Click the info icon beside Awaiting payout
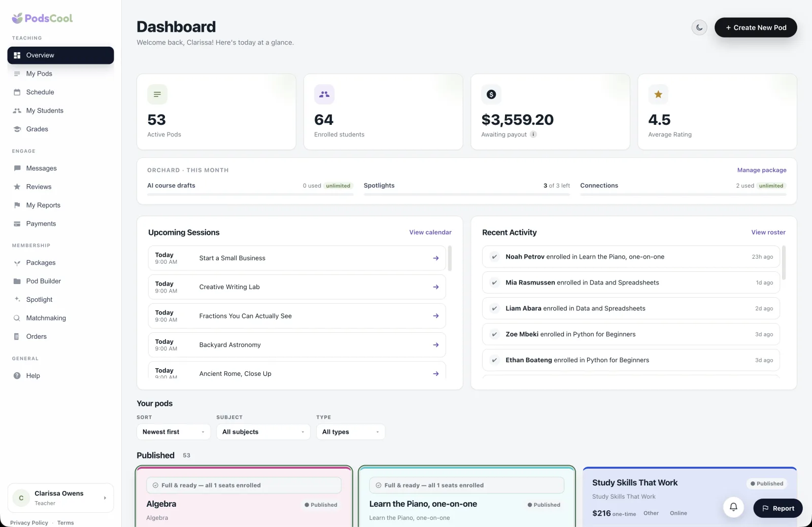812x527 pixels. [x=533, y=134]
